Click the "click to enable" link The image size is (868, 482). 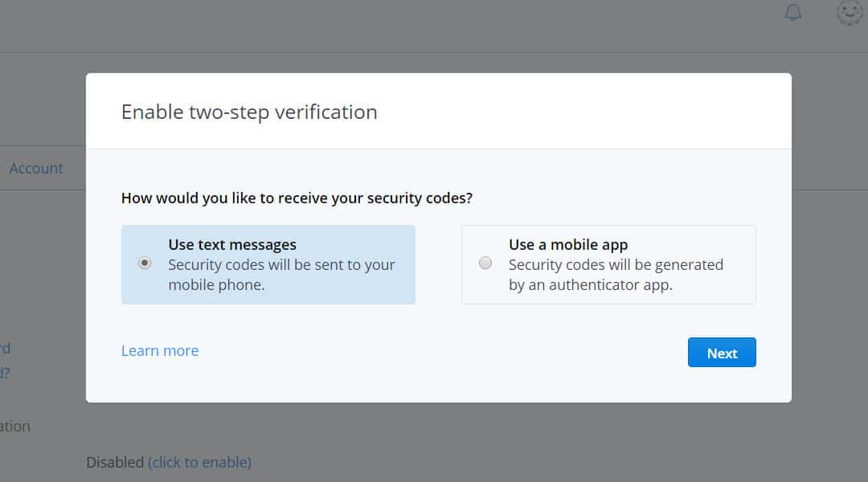[199, 462]
